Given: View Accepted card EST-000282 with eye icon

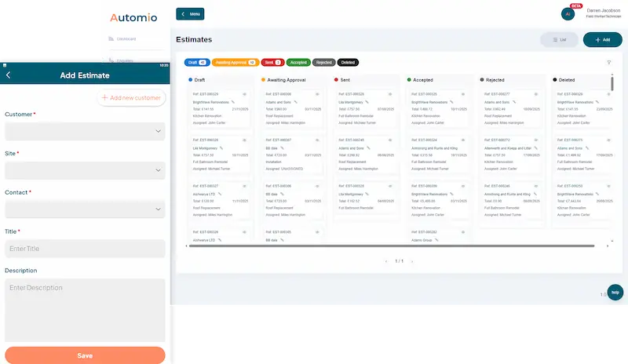Looking at the screenshot, I should (463, 232).
